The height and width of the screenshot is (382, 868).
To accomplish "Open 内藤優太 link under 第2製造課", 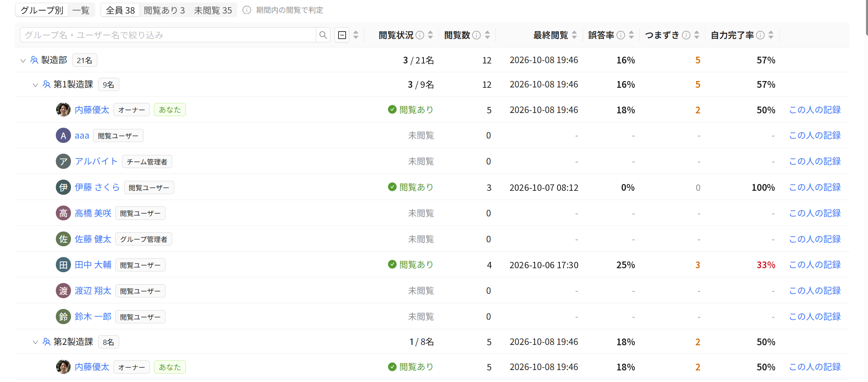I will [x=92, y=367].
